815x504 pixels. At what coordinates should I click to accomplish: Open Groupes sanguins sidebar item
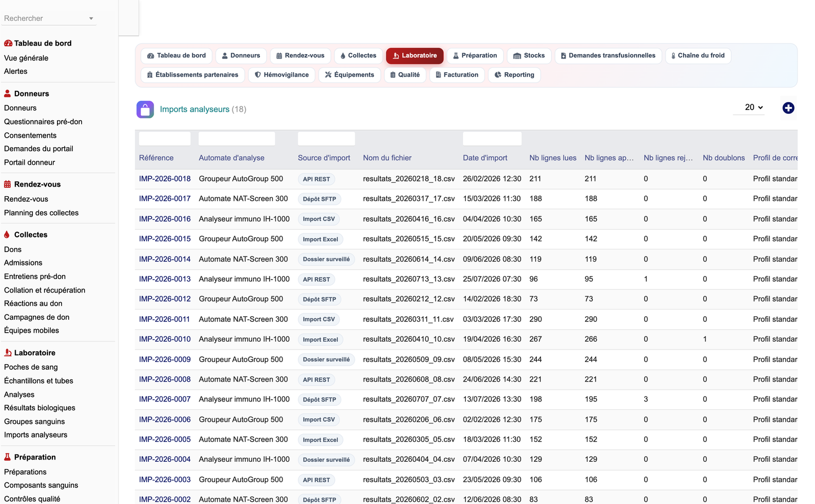tap(34, 422)
